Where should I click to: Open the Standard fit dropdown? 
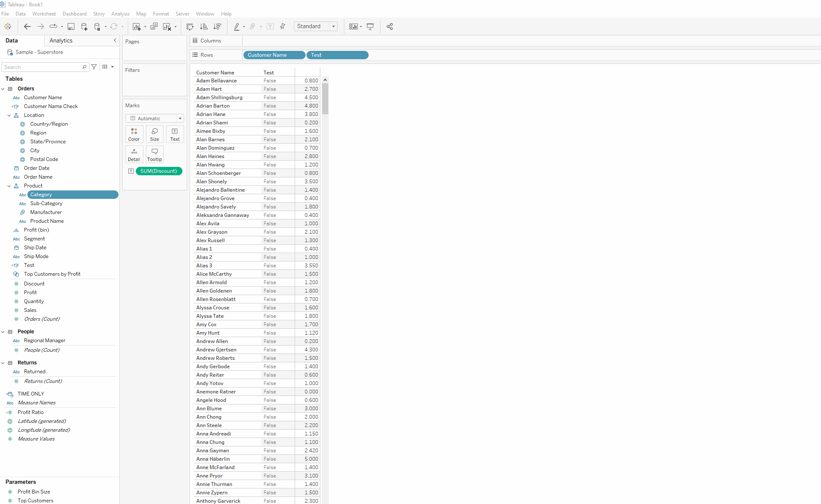click(x=316, y=26)
